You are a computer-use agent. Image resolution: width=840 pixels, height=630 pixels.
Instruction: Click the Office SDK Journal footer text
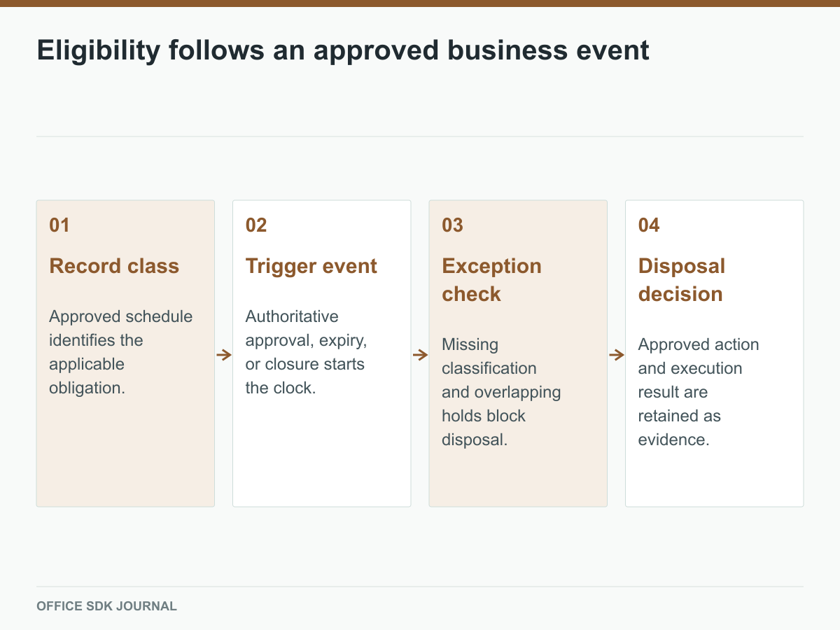[x=106, y=606]
